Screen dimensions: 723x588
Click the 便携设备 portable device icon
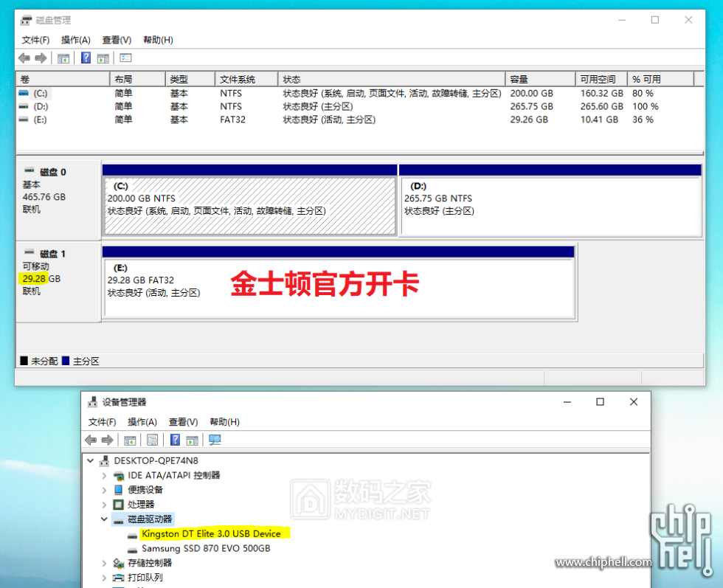point(119,490)
